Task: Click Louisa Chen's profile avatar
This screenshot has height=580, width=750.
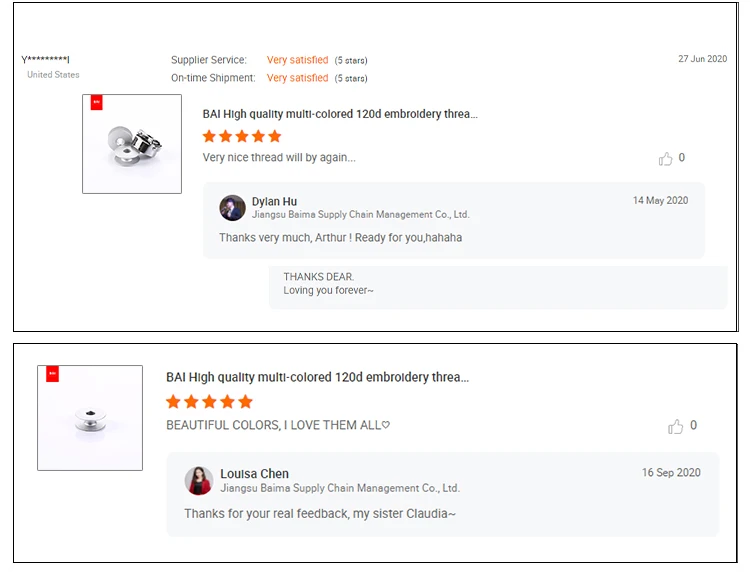Action: (x=199, y=481)
